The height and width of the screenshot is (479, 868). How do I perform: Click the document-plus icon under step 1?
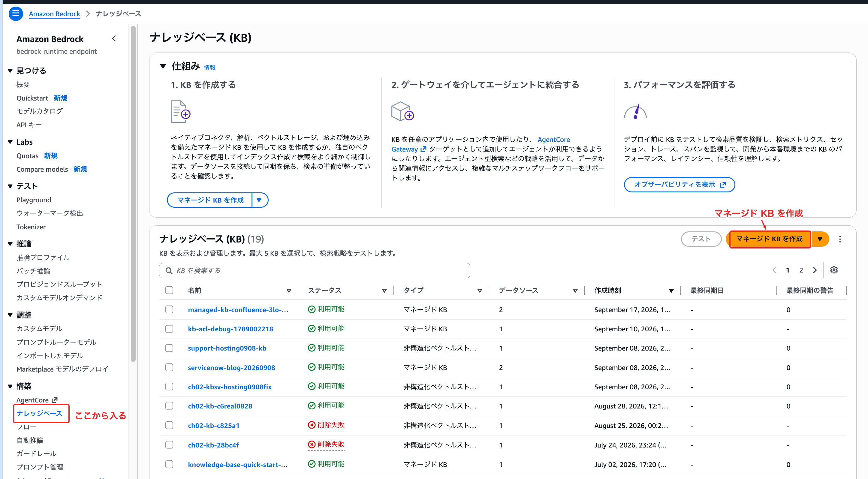(x=180, y=112)
